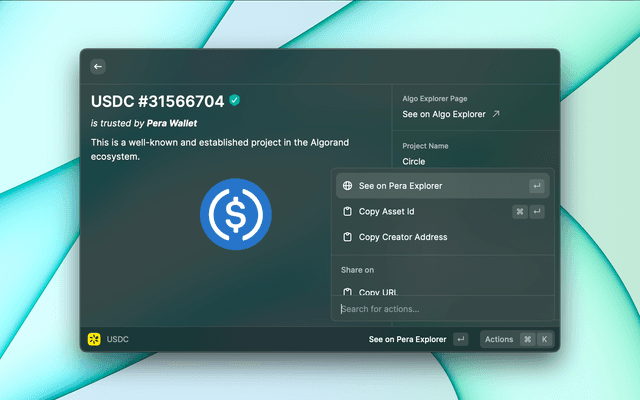Screen dimensions: 640x400
Task: Click the globe icon in the actions list
Action: point(346,186)
